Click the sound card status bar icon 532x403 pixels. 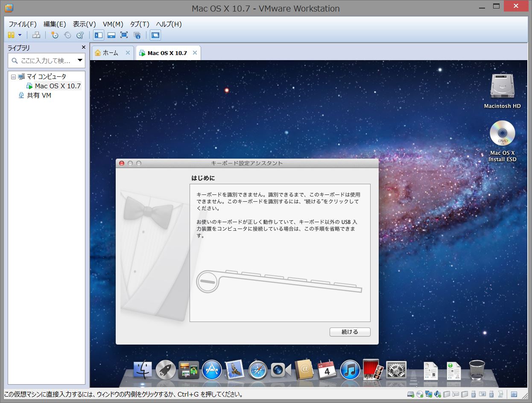point(438,394)
